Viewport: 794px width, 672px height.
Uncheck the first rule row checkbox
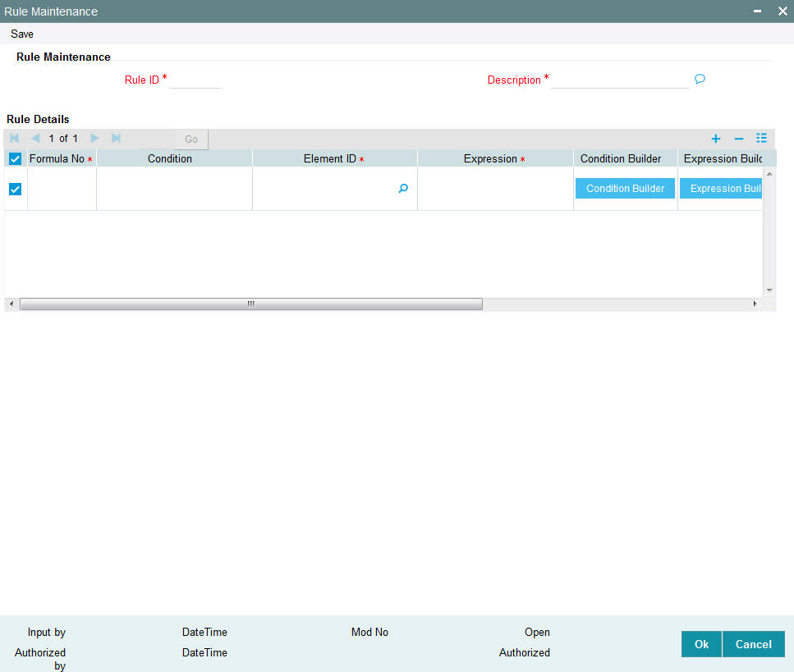[16, 190]
